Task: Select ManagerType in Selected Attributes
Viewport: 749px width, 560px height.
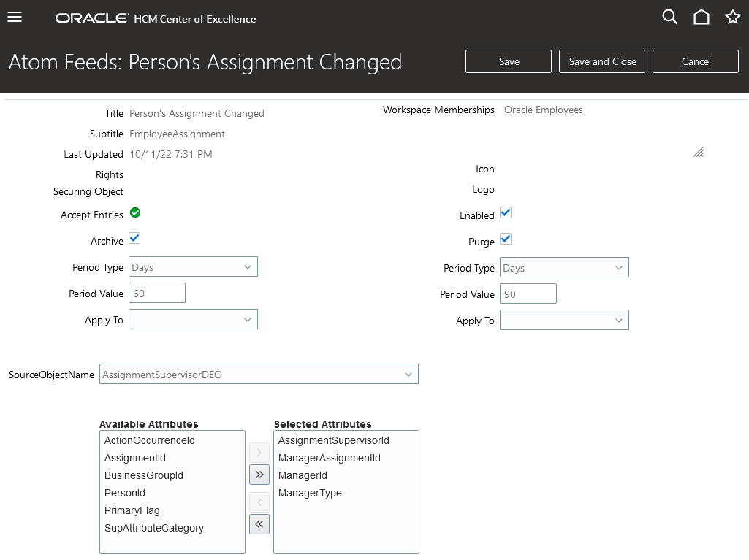Action: pos(310,493)
